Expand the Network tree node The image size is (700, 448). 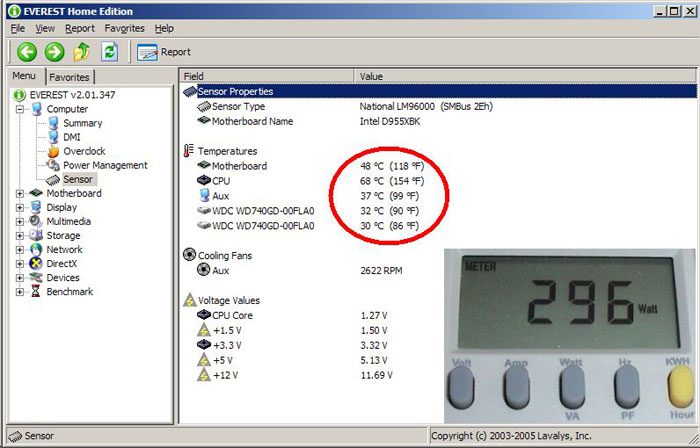pyautogui.click(x=20, y=249)
